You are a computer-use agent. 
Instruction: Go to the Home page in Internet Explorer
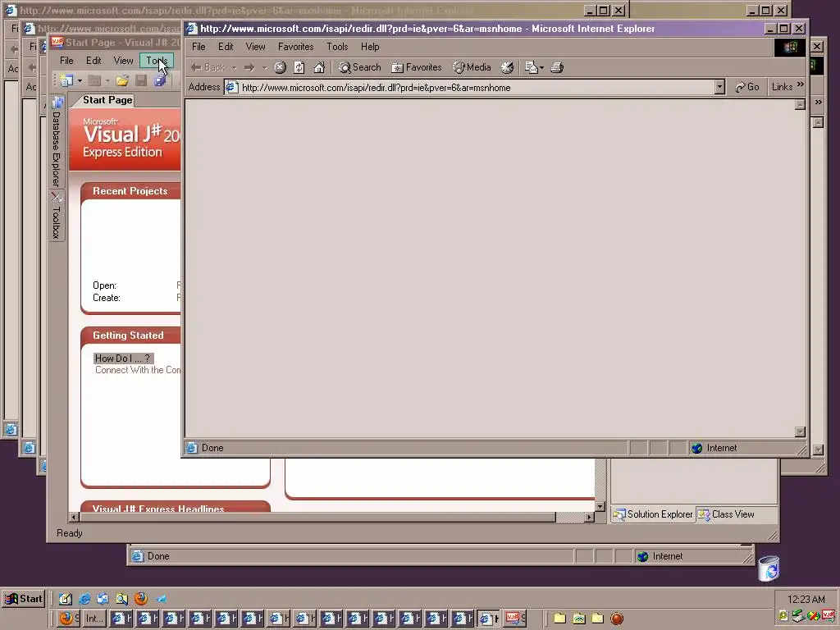(319, 67)
